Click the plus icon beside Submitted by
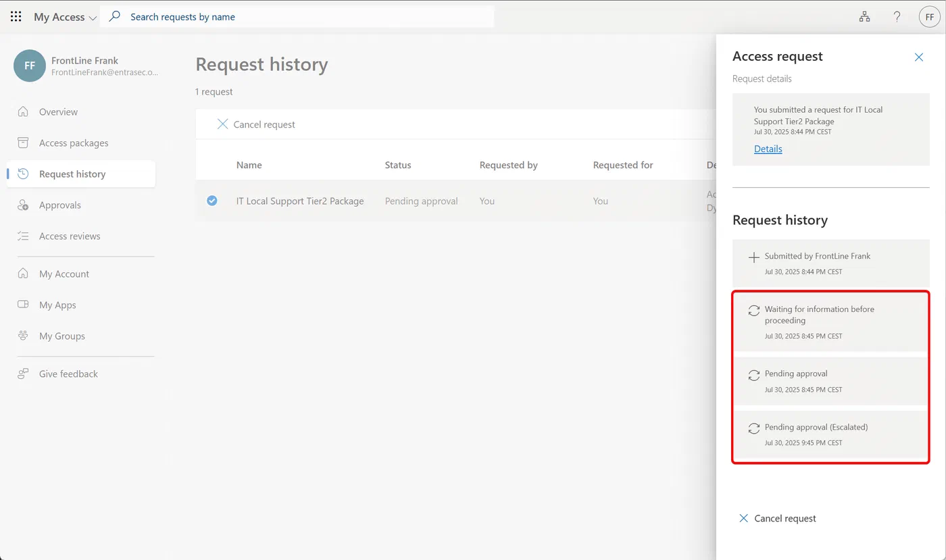The width and height of the screenshot is (946, 560). point(754,257)
